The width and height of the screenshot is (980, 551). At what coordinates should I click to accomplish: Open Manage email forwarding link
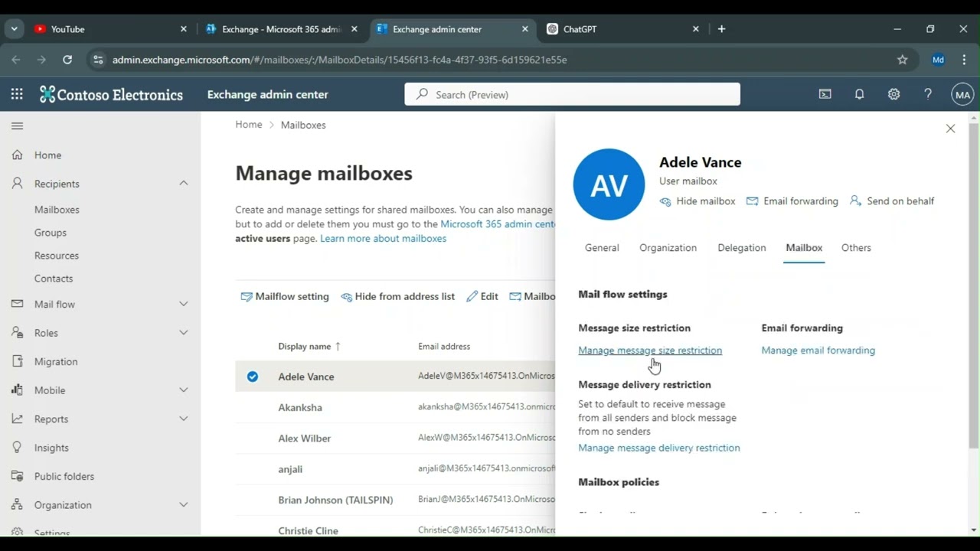click(x=818, y=350)
